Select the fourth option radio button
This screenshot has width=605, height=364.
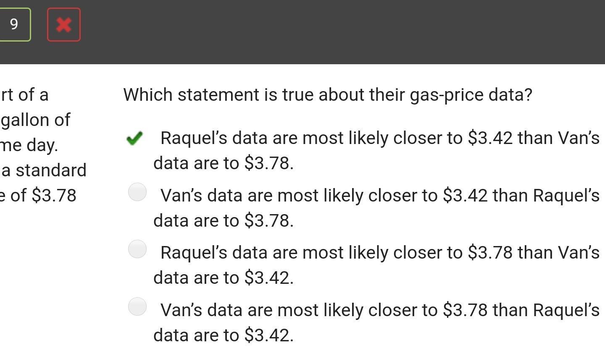[137, 306]
